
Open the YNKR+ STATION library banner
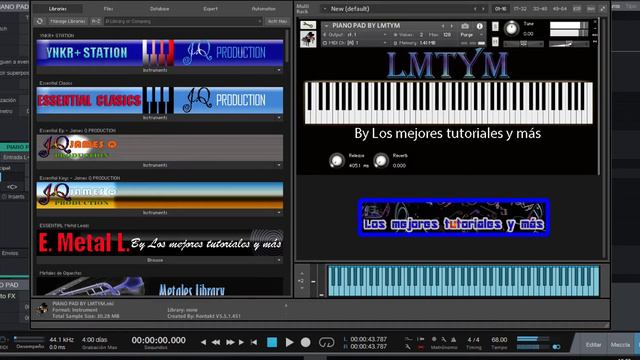tap(160, 53)
